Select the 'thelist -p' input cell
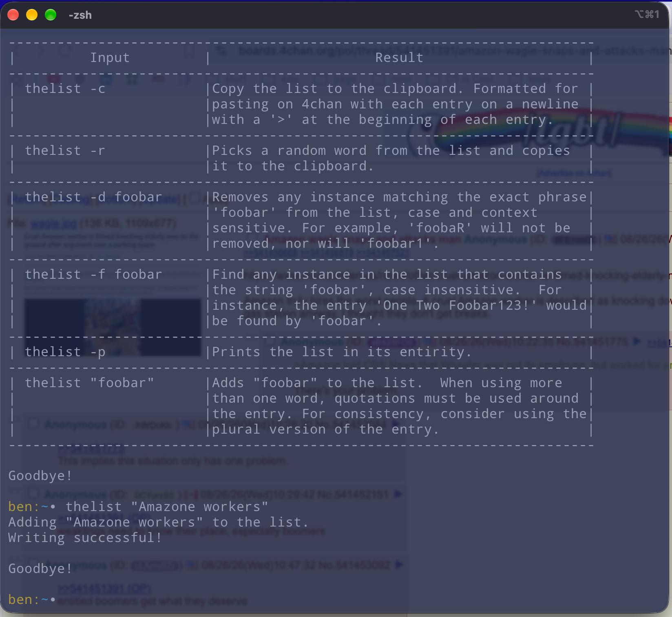Viewport: 672px width, 617px height. [65, 352]
